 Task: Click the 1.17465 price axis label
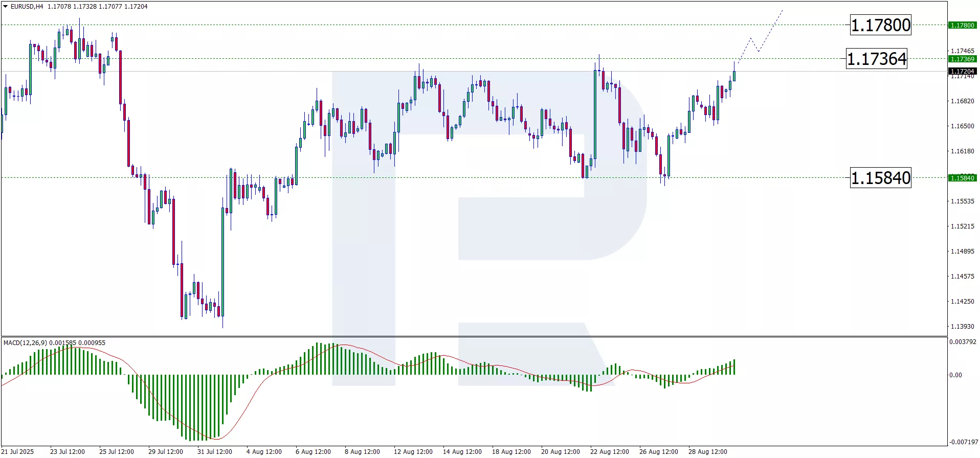(962, 51)
